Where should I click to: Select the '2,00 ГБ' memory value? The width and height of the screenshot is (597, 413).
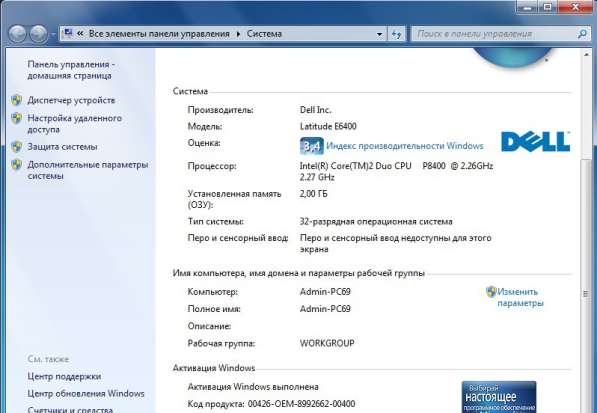pyautogui.click(x=314, y=194)
